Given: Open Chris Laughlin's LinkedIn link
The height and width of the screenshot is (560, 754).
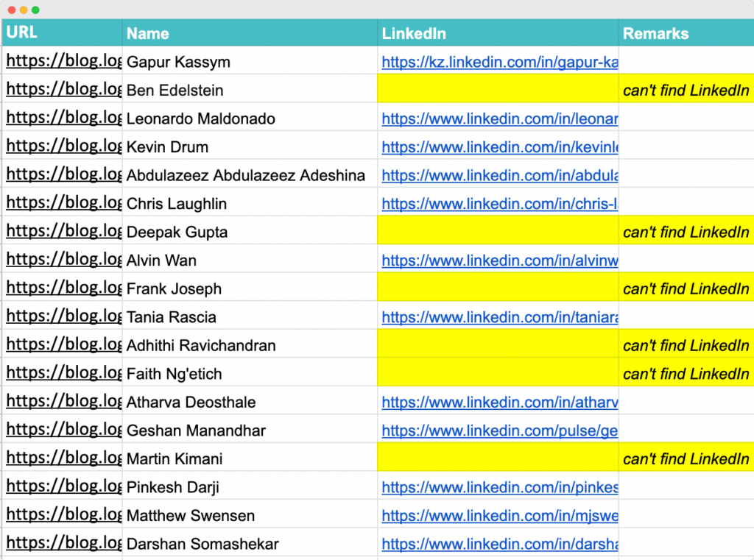Looking at the screenshot, I should (x=500, y=204).
